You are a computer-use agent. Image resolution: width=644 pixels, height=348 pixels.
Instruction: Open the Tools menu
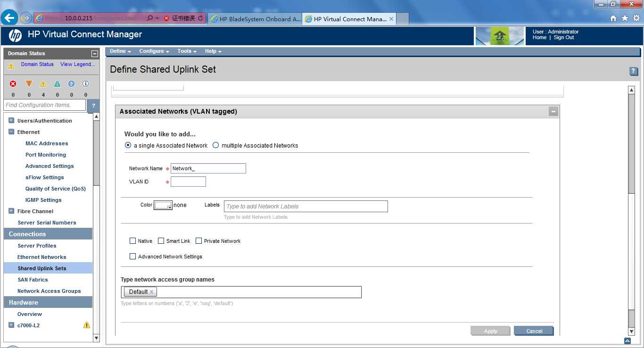pos(187,51)
